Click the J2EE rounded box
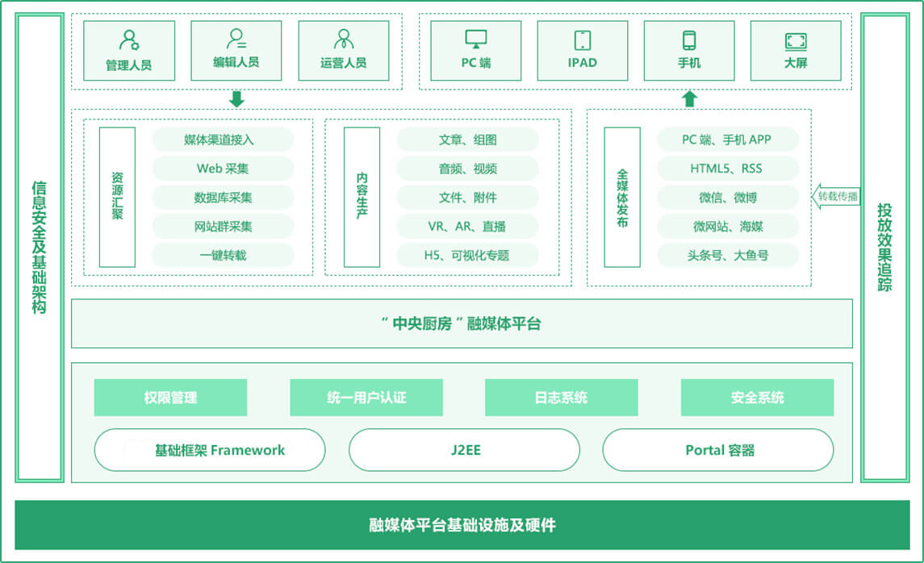 464,450
